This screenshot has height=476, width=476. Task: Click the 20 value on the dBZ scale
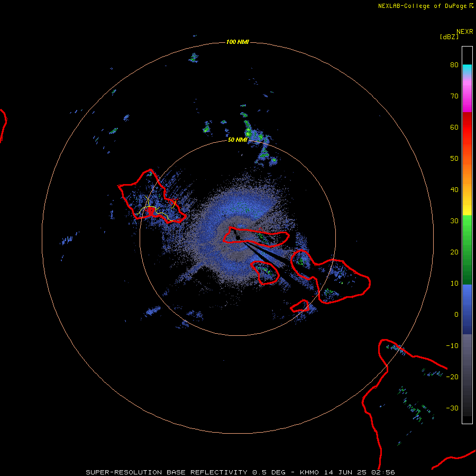coord(454,252)
